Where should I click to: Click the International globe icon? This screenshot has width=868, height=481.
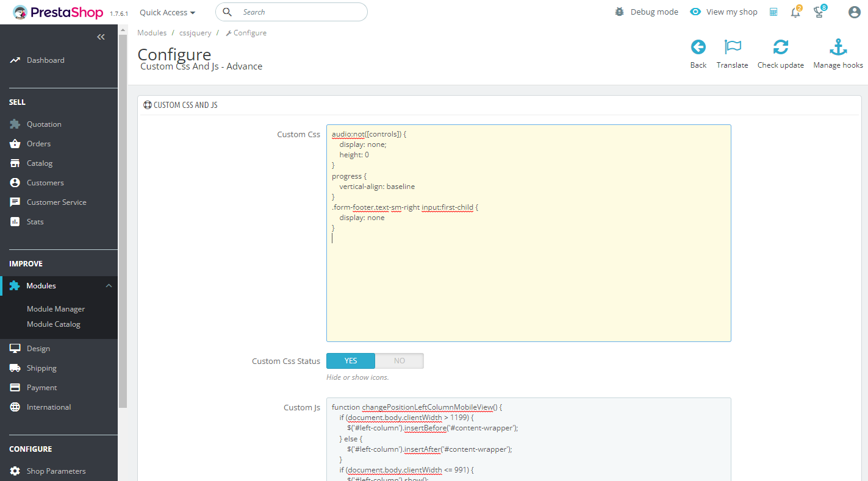(x=15, y=407)
